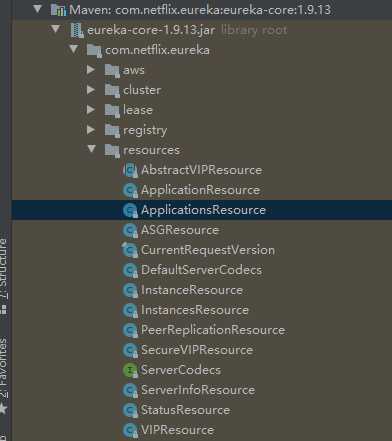Screen dimensions: 392x441
Task: Open the PeerReplicationResource class
Action: 213,330
